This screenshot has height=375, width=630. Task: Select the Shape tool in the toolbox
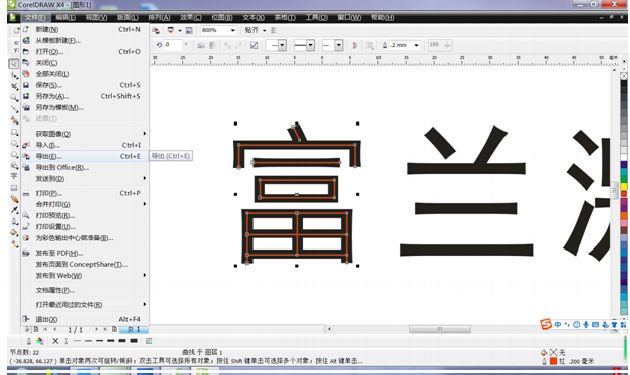14,75
